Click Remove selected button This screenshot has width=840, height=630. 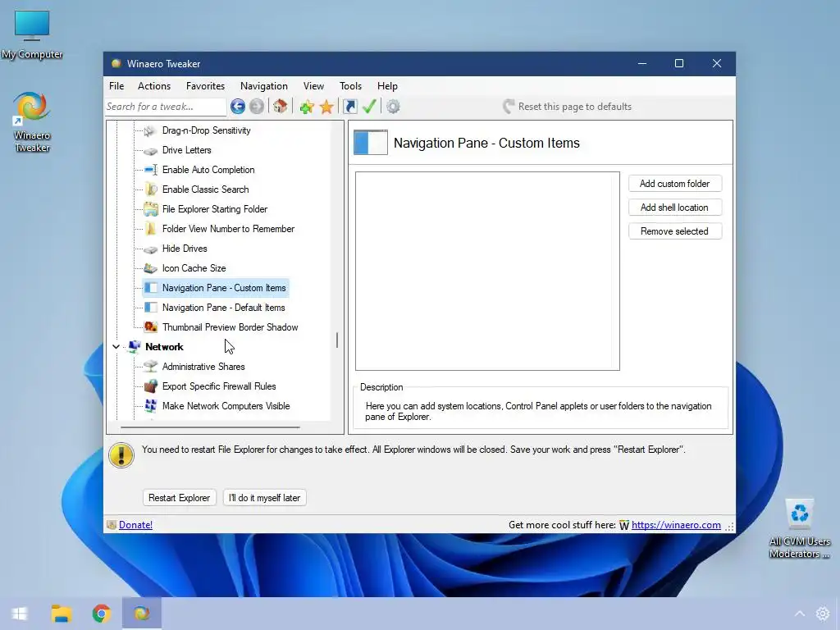675,231
